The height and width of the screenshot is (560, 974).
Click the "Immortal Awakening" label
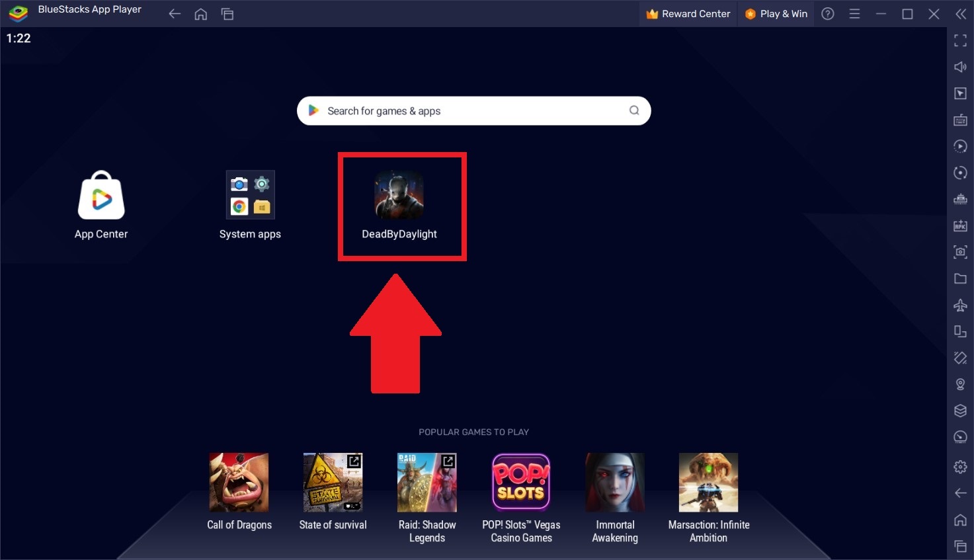(615, 532)
